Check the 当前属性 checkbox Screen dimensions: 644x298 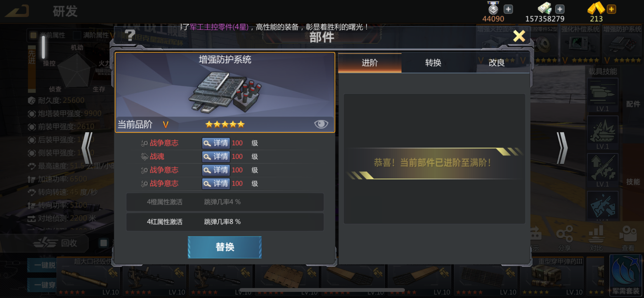(x=33, y=35)
